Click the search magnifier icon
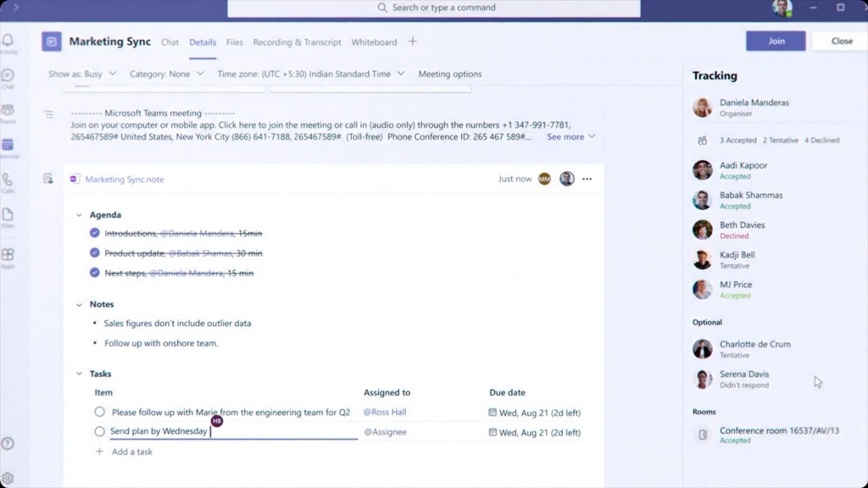The image size is (868, 488). pos(382,8)
